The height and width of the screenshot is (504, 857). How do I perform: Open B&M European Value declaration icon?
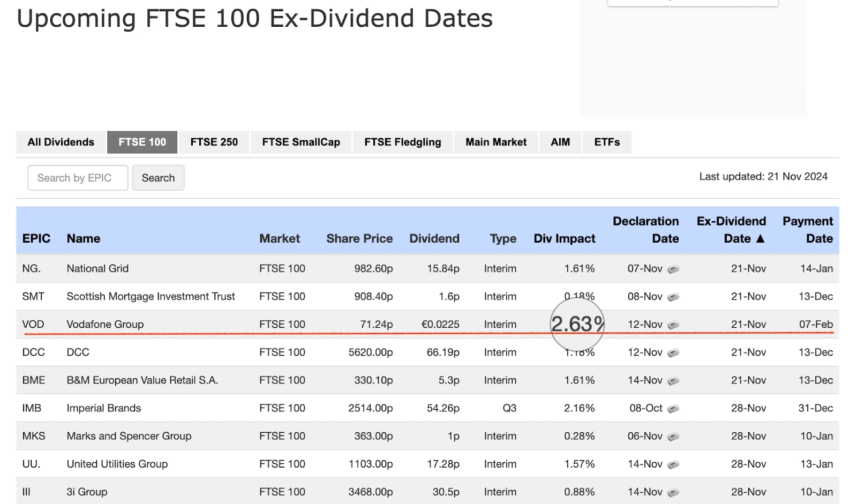(x=673, y=380)
